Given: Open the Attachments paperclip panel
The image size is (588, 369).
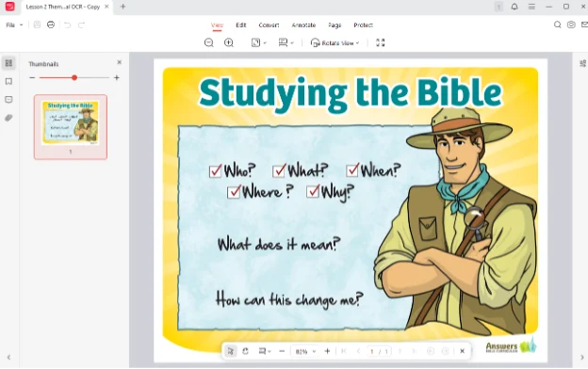Looking at the screenshot, I should (x=8, y=118).
